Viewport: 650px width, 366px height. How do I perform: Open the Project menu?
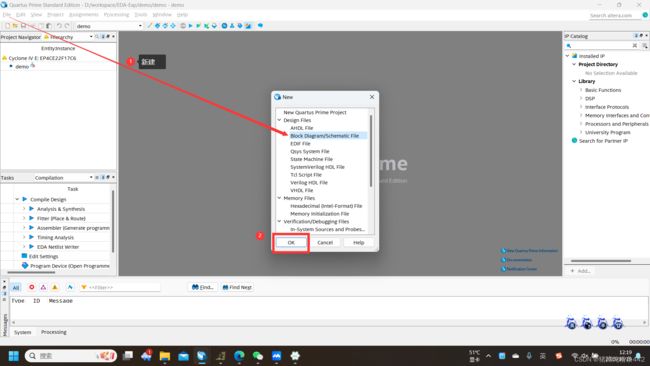pos(56,15)
